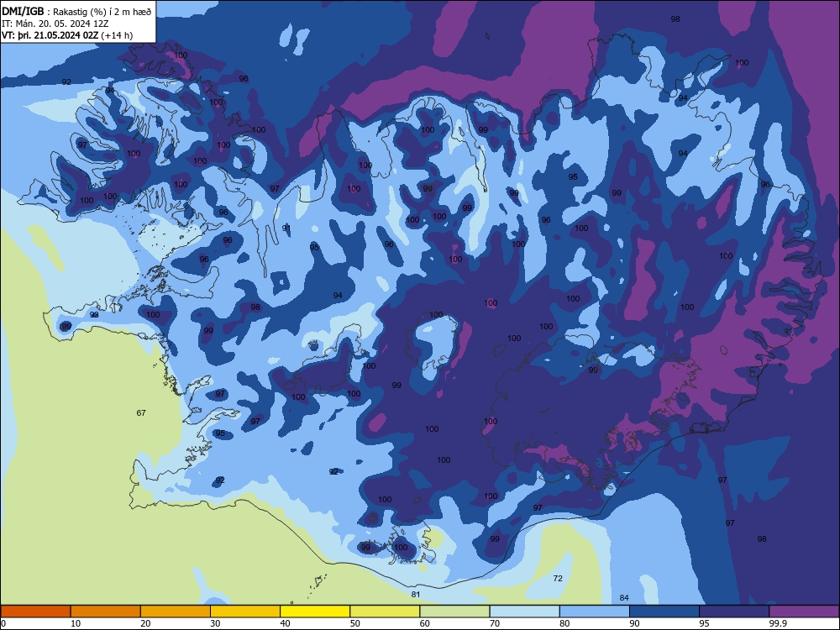Screen dimensions: 840x630
Task: Select the 30–40 golden-yellow legend swatch
Action: coord(245,612)
